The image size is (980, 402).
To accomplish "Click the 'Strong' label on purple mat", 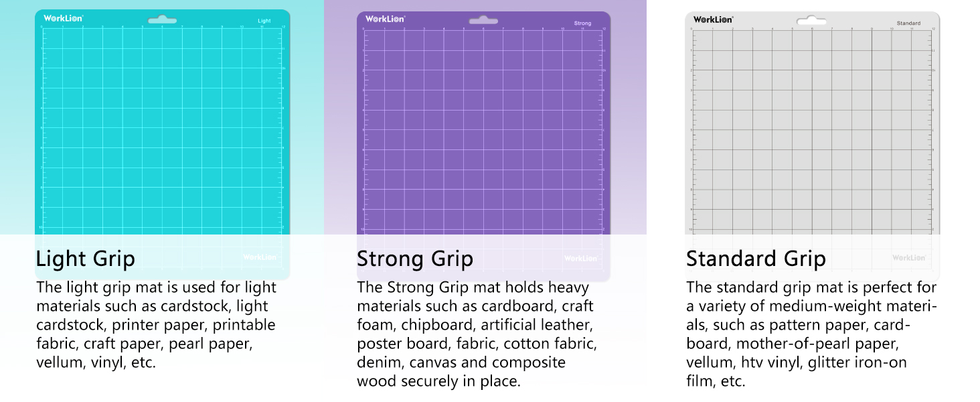I will [582, 23].
